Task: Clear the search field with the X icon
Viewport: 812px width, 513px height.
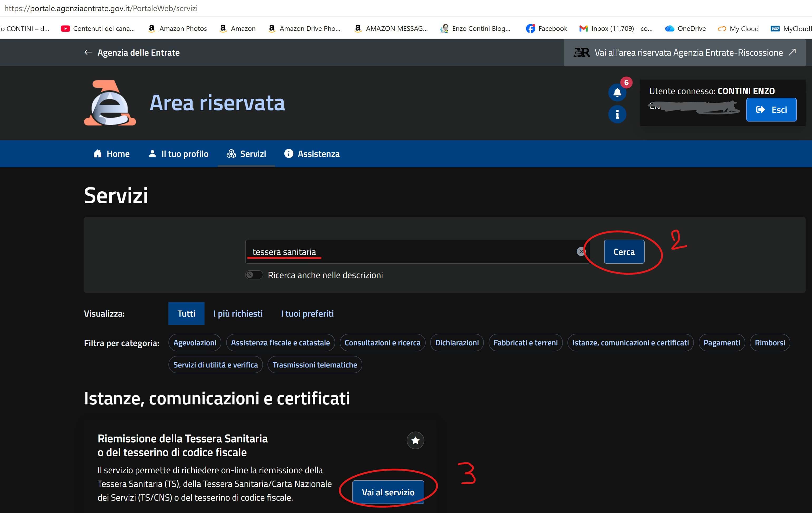Action: pos(581,251)
